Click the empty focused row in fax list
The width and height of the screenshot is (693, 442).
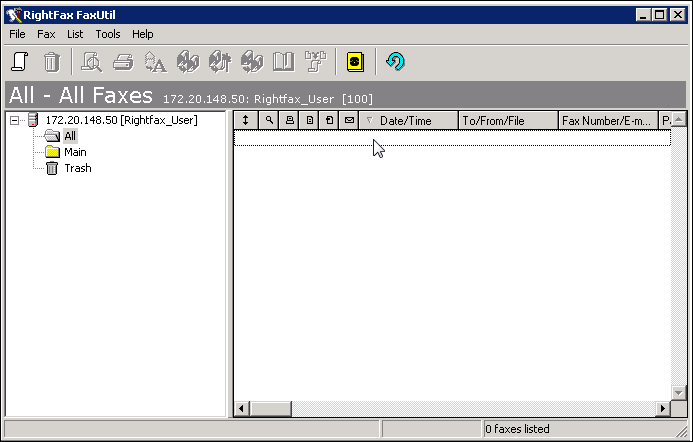(452, 137)
